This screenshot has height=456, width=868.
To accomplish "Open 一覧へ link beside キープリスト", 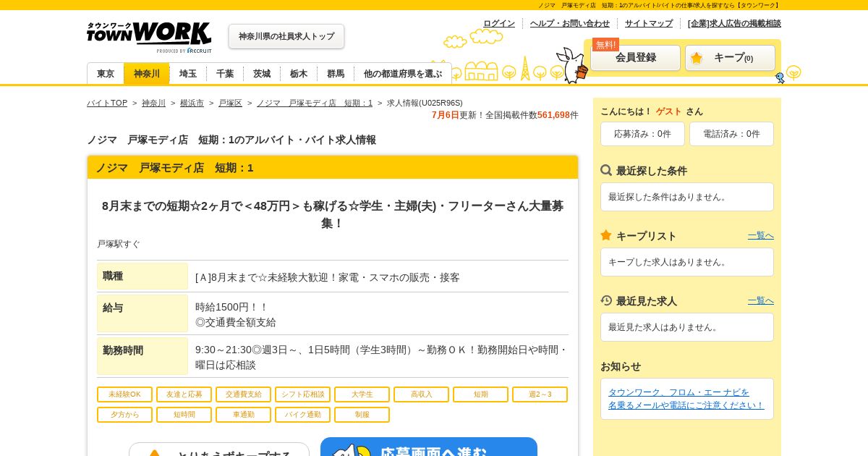I will pos(761,236).
